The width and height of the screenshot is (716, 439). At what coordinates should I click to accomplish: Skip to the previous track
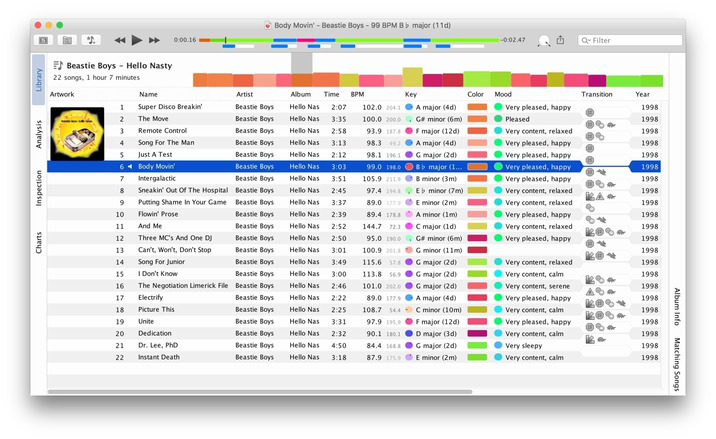[120, 40]
